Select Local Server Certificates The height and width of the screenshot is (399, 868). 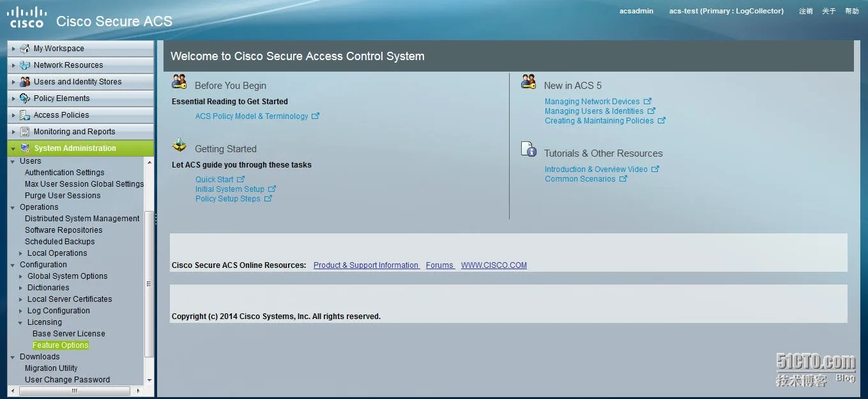(70, 299)
